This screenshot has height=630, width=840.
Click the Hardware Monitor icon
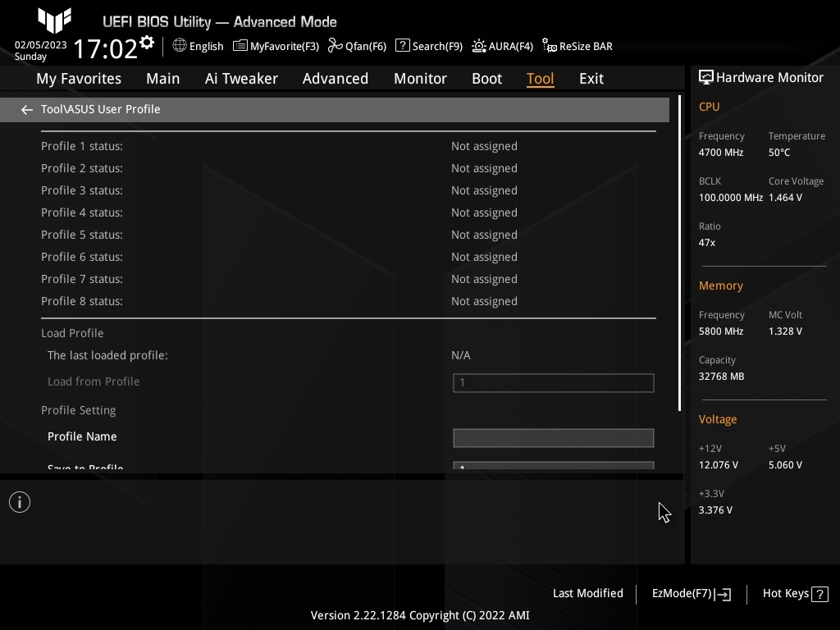[705, 77]
